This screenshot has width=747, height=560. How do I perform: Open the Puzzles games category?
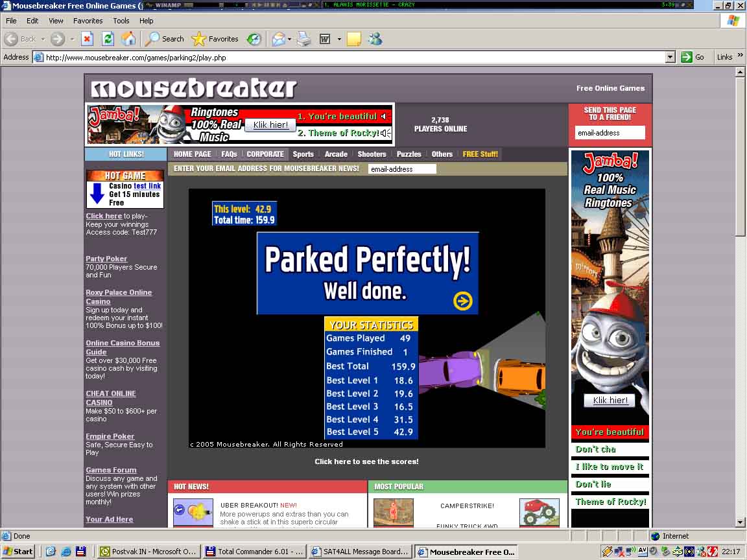tap(409, 154)
